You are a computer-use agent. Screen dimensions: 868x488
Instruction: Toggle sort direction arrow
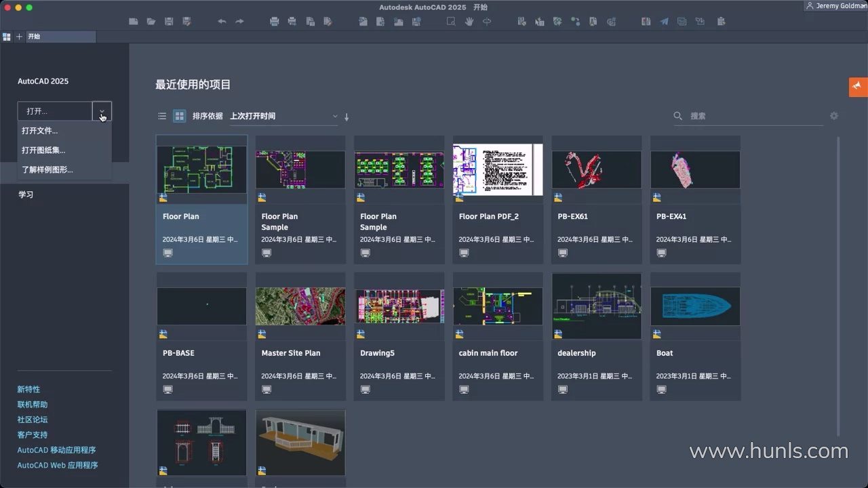[347, 117]
